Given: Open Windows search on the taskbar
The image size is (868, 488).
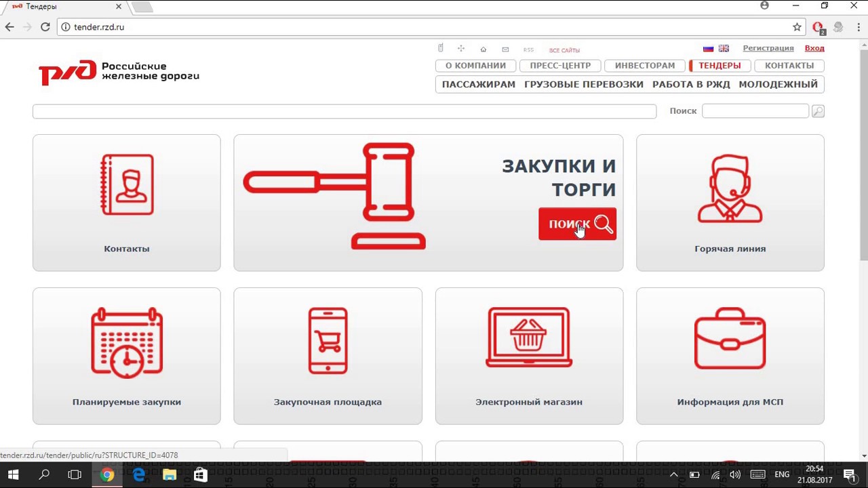Looking at the screenshot, I should coord(44,475).
